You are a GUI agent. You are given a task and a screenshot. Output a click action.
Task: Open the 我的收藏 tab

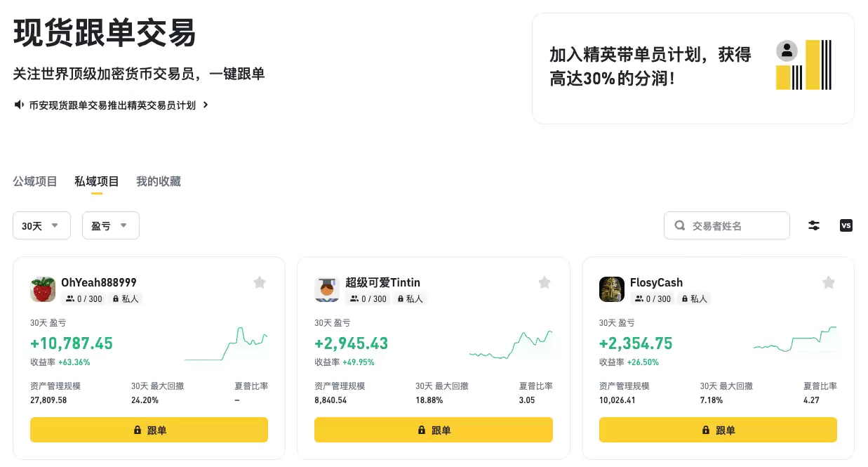pyautogui.click(x=159, y=181)
